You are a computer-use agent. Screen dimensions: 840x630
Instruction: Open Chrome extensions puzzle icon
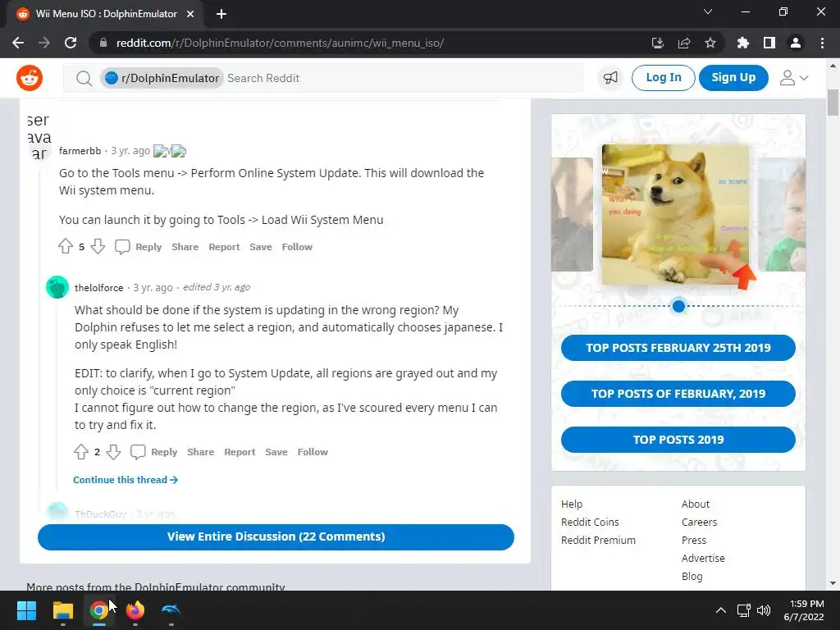[742, 43]
